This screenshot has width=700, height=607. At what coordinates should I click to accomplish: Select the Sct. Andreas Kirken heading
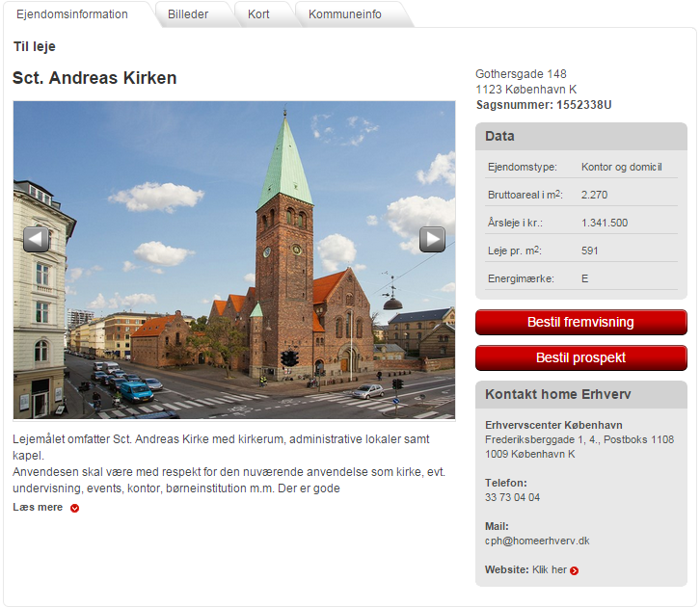pyautogui.click(x=94, y=78)
